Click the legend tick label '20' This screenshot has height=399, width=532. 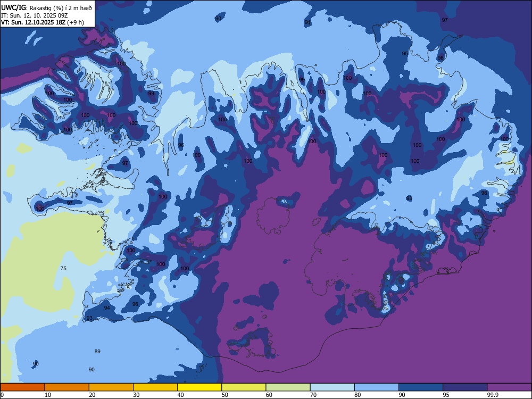[92, 395]
